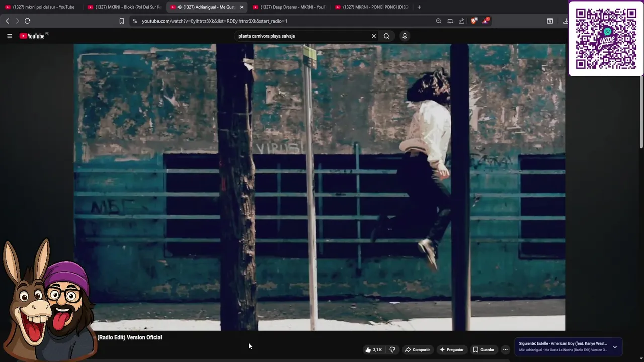Open more actions with the three-dots button
This screenshot has height=362, width=644.
tap(505, 350)
